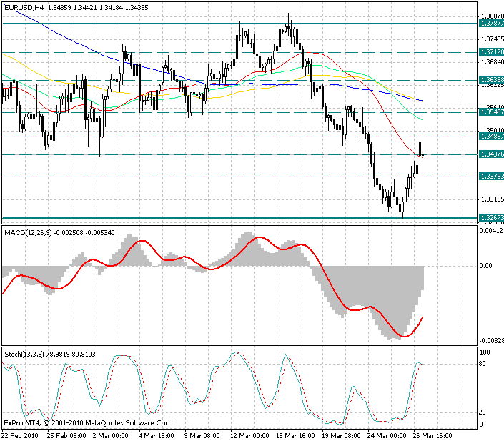This screenshot has width=504, height=441.
Task: Click the 1.35497 price level label
Action: tap(493, 112)
